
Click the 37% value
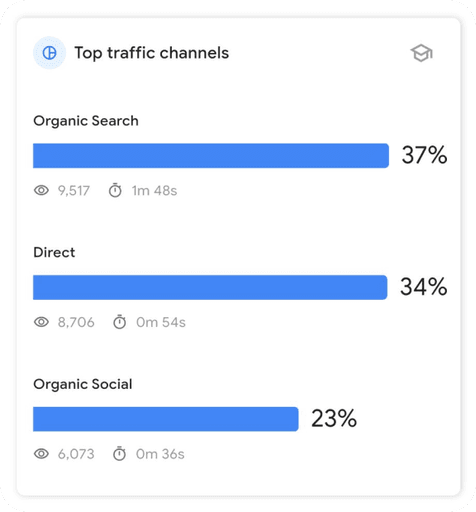pos(424,155)
